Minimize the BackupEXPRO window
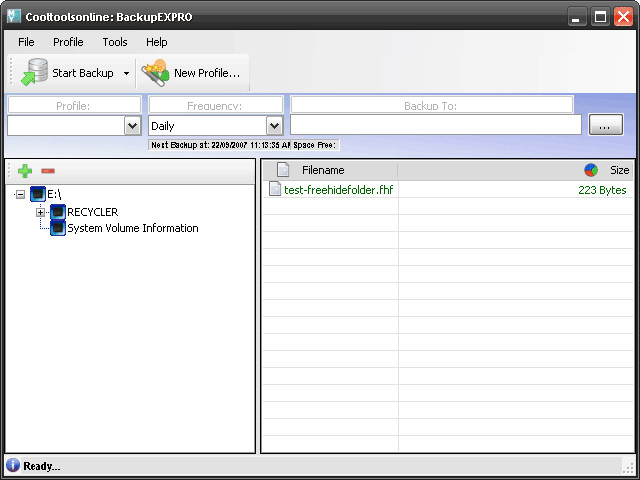This screenshot has width=640, height=480. (x=577, y=17)
